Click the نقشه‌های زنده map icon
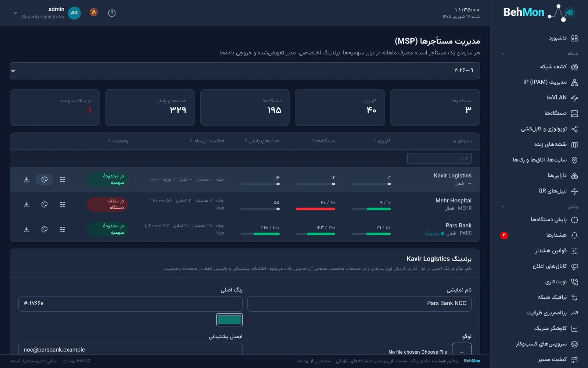 [575, 145]
